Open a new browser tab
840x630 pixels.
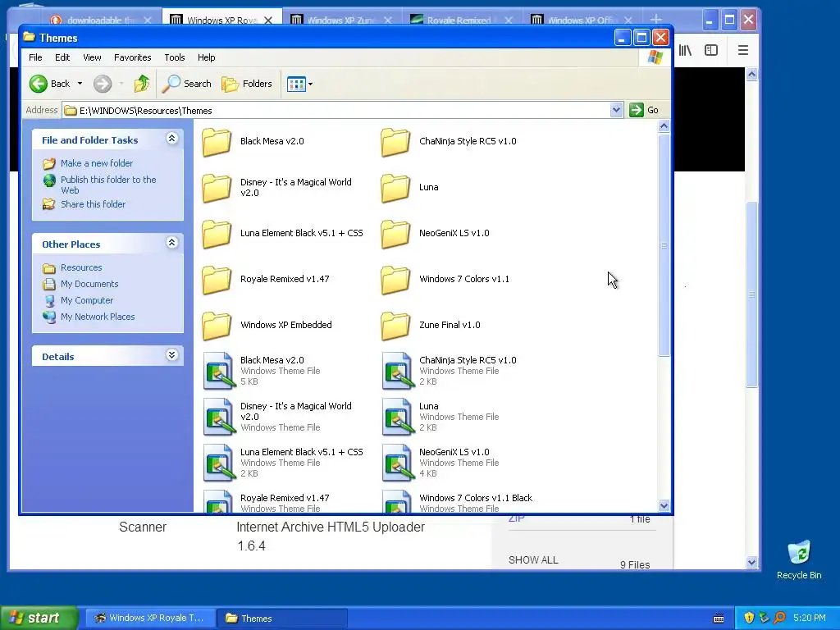pos(655,20)
